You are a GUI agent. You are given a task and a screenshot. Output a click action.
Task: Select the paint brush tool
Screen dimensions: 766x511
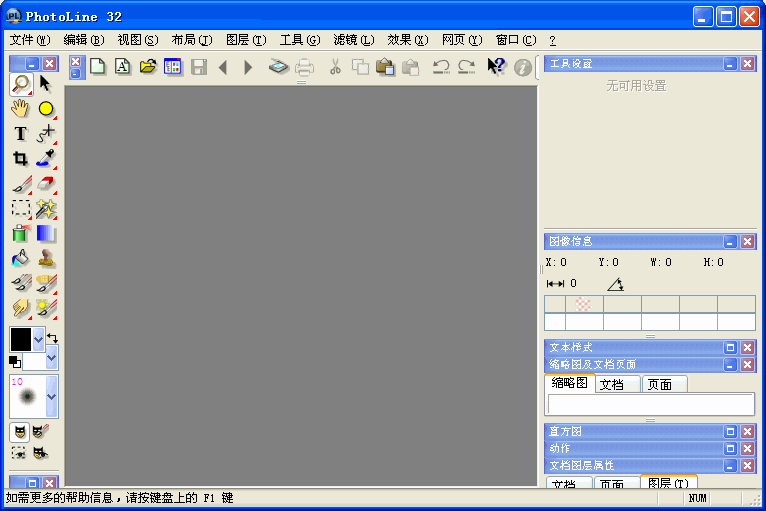[x=21, y=184]
